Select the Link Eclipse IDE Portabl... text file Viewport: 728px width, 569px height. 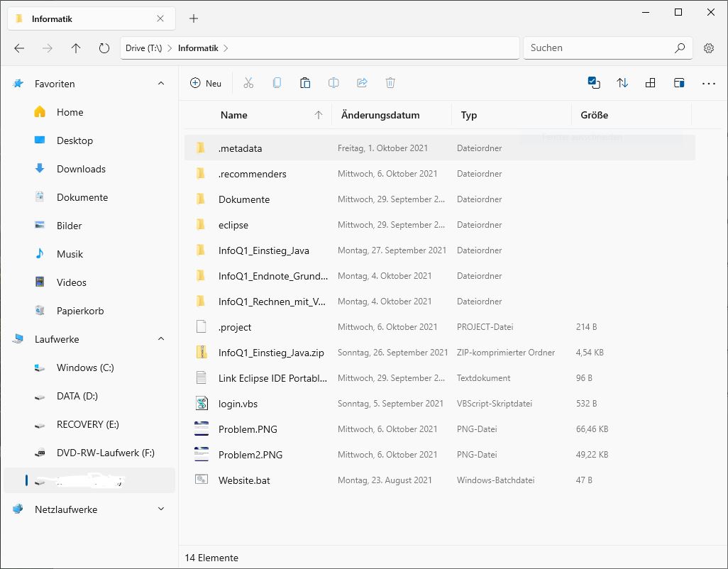(x=440, y=377)
